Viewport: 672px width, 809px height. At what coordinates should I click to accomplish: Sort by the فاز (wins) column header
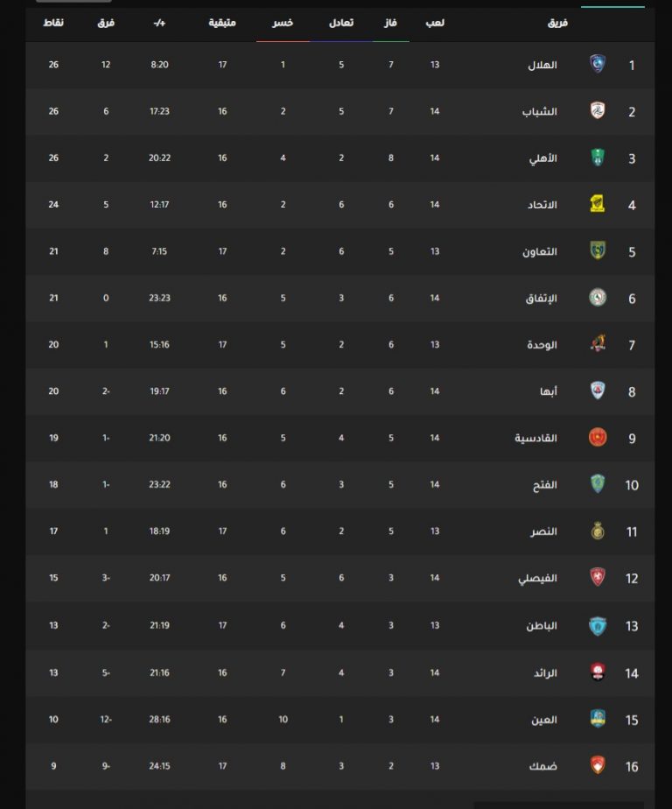click(x=390, y=23)
